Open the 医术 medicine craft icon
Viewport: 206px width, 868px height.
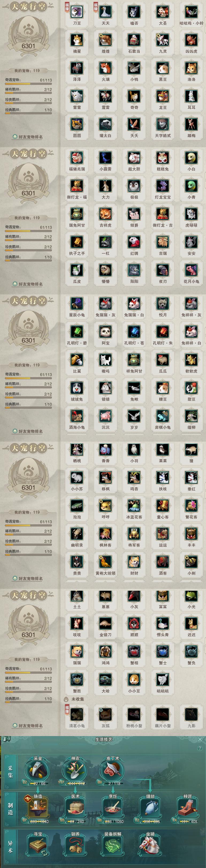click(75, 808)
